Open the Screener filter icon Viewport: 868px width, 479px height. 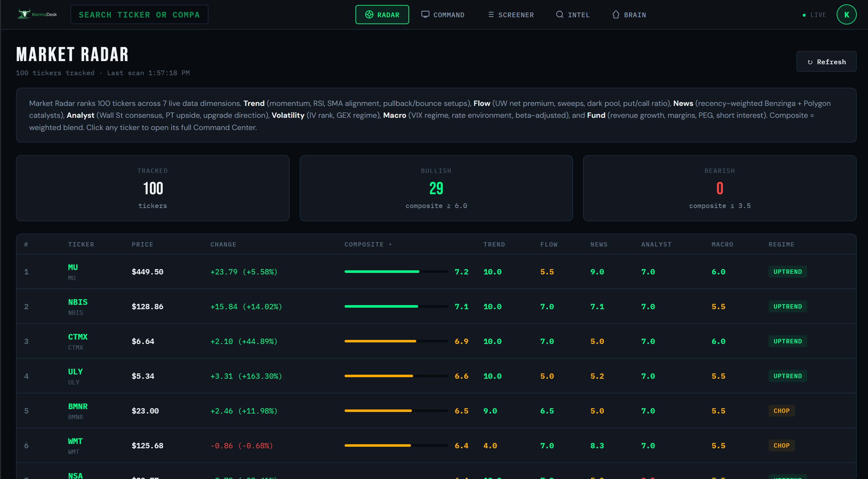[x=491, y=14]
